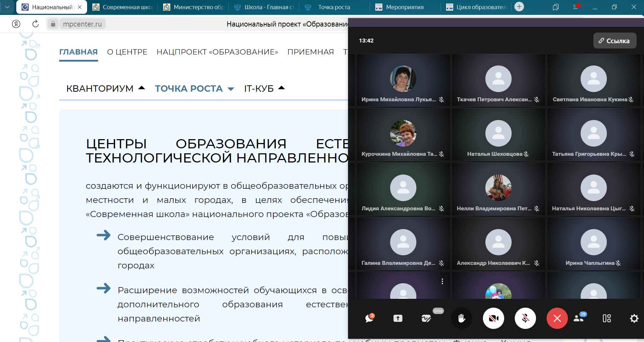Click the muted mic icon beside Ирина Чаплыгина
This screenshot has width=644, height=342.
(618, 263)
